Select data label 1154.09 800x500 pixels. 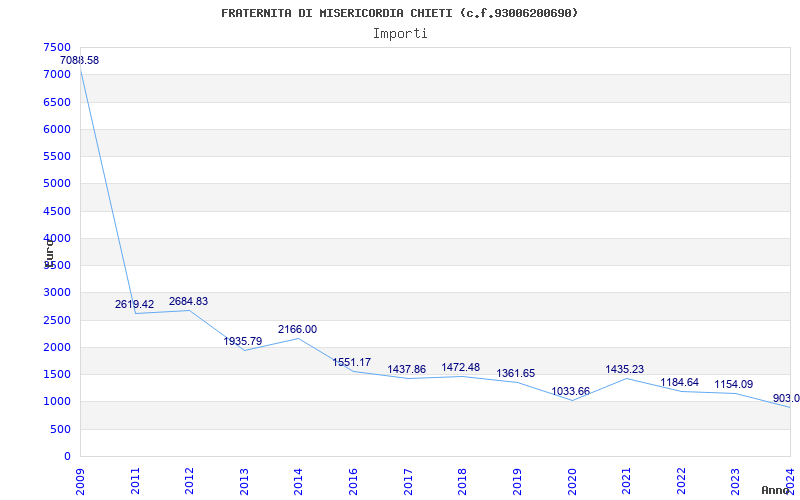(x=734, y=385)
